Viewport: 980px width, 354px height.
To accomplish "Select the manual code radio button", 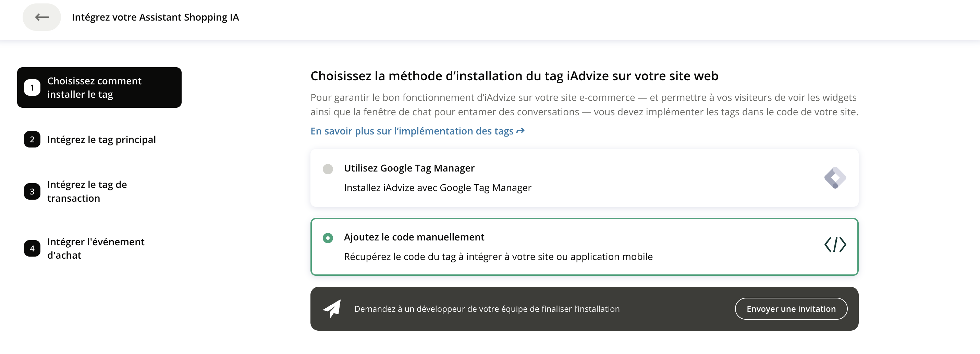I will click(328, 238).
